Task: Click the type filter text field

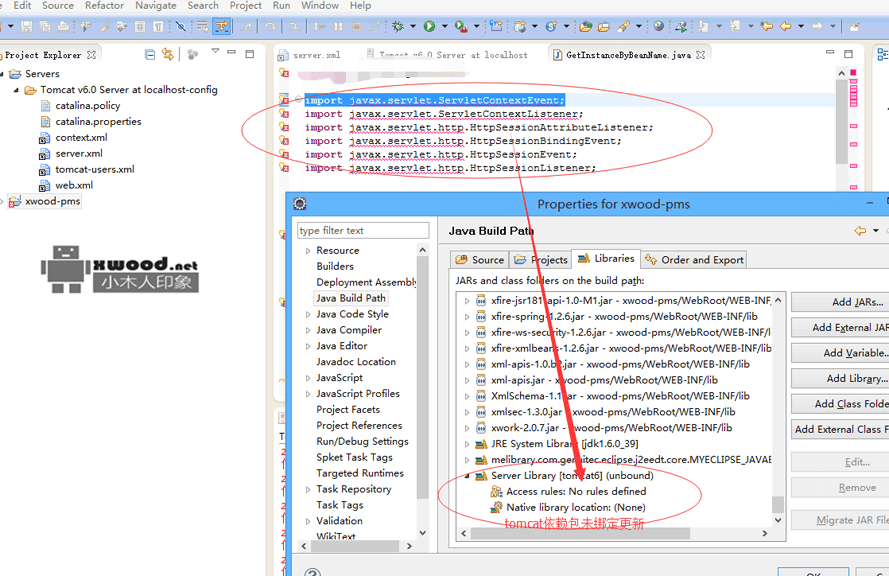Action: tap(363, 230)
